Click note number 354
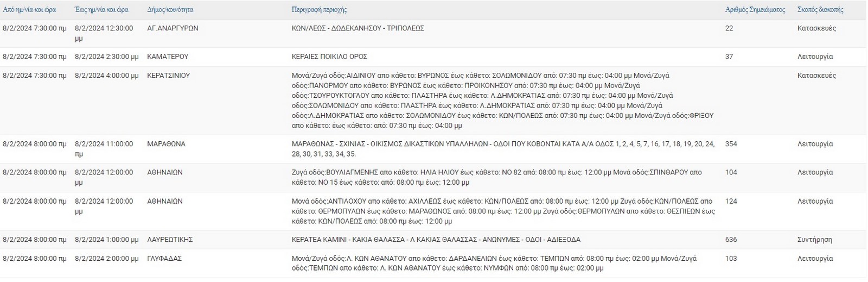868x282 pixels. [x=731, y=144]
